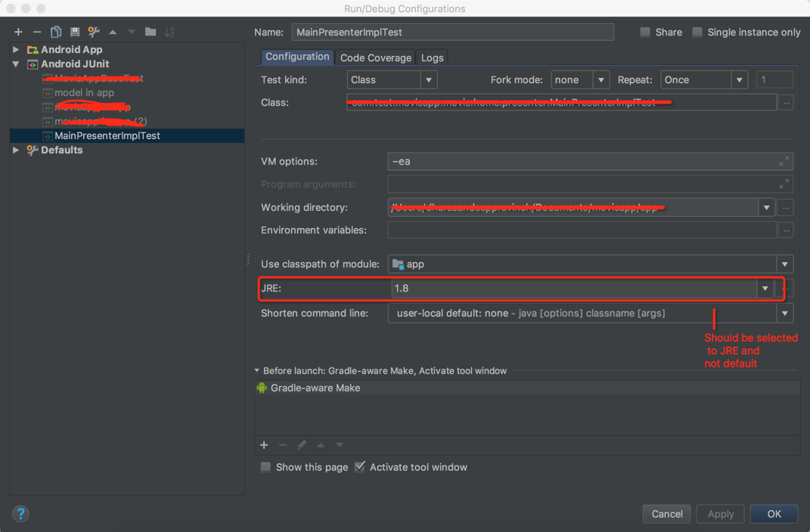Screen dimensions: 810x532
Task: Remove the before-launch task with the minus
Action: pos(283,445)
